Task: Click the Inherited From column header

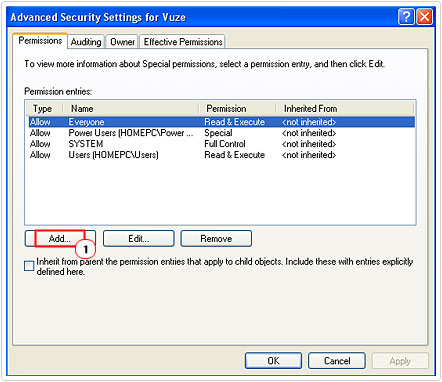Action: [x=345, y=109]
